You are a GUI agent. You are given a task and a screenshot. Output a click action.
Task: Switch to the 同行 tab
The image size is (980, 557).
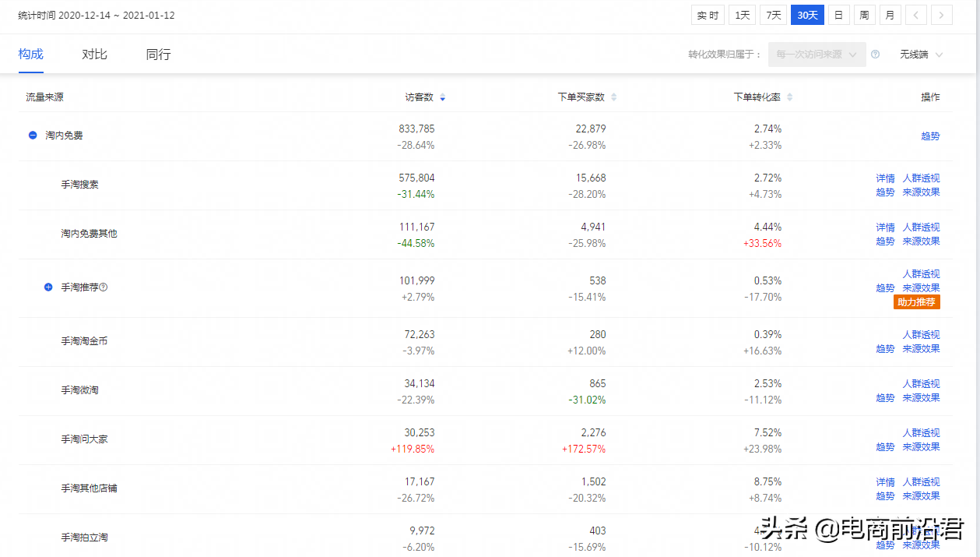point(158,54)
